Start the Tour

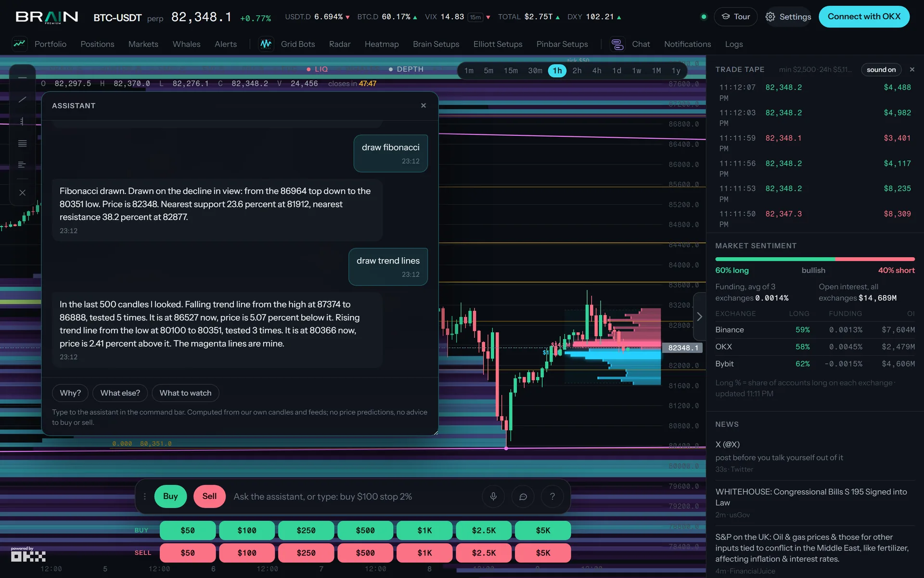tap(735, 16)
